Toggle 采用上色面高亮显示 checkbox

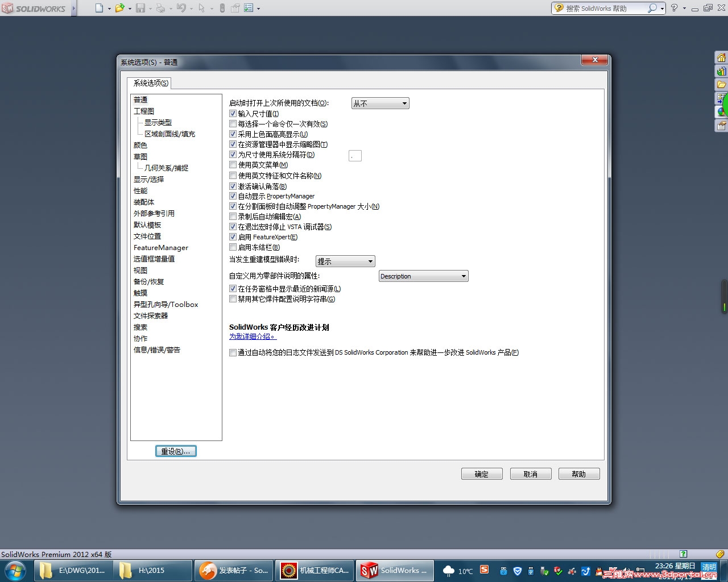click(x=233, y=134)
